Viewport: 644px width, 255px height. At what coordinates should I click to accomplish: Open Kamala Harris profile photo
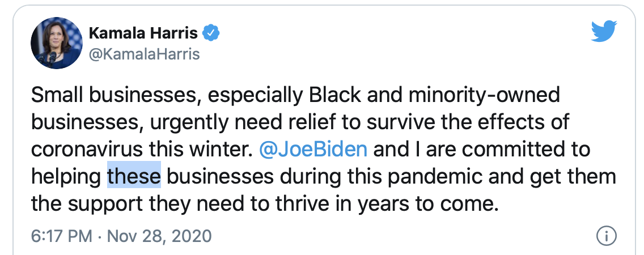[57, 43]
